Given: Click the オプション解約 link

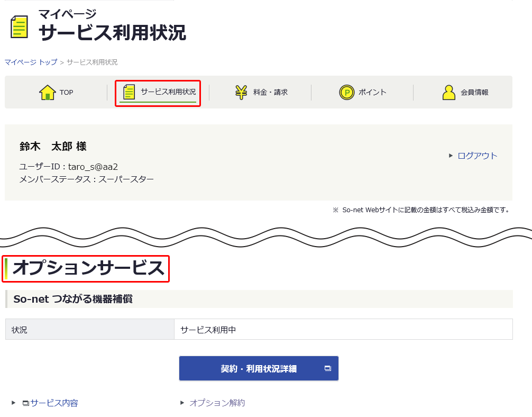Looking at the screenshot, I should pyautogui.click(x=217, y=403).
